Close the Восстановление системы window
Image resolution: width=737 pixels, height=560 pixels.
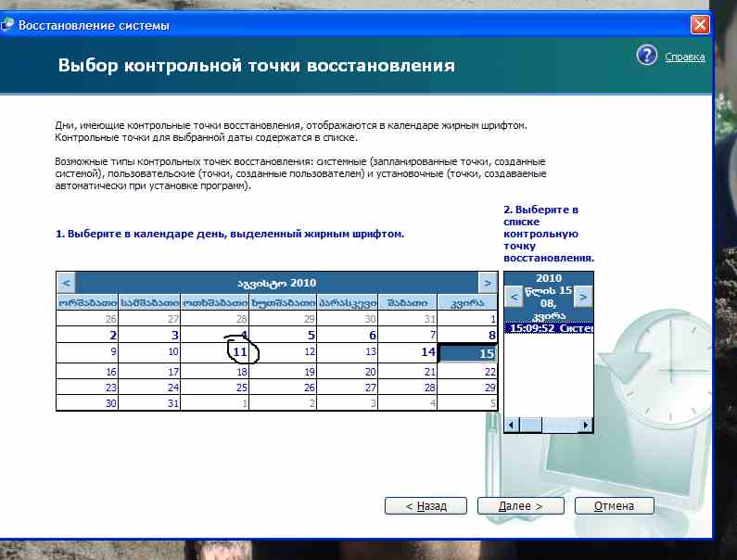pyautogui.click(x=702, y=26)
